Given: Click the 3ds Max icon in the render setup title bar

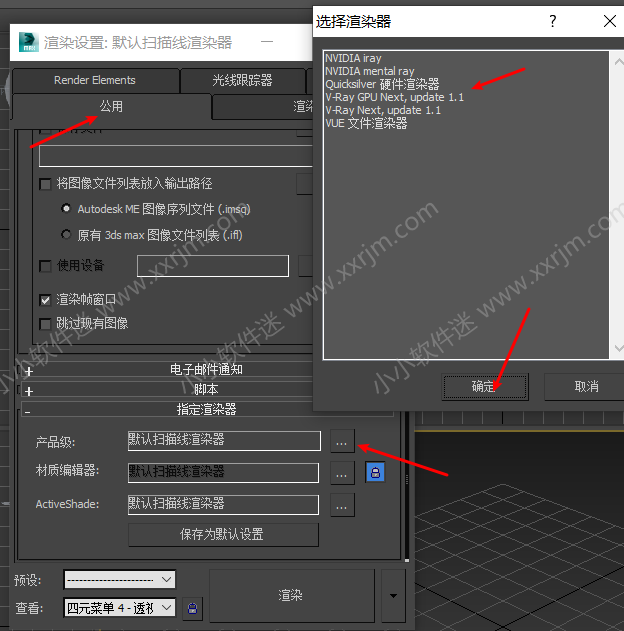Looking at the screenshot, I should 30,43.
